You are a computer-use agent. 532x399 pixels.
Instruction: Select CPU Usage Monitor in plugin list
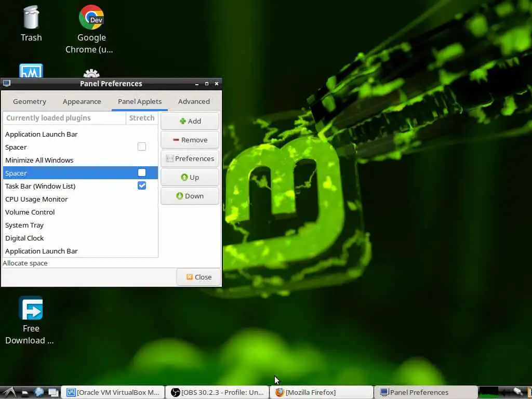(x=81, y=199)
